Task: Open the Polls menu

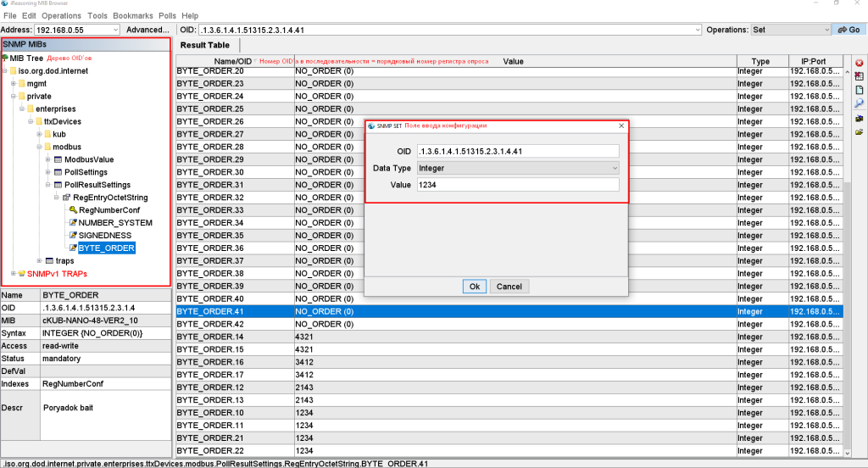Action: [167, 15]
